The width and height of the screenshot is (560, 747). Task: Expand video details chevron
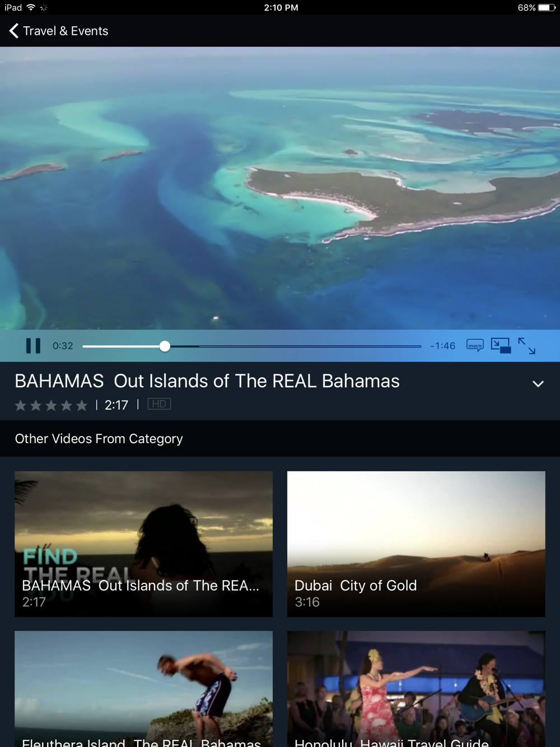(538, 384)
